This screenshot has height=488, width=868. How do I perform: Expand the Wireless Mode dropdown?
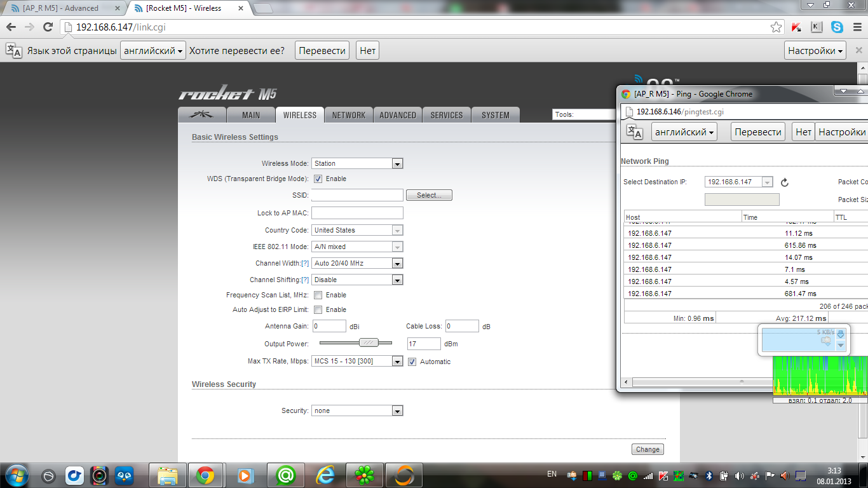[x=357, y=163]
